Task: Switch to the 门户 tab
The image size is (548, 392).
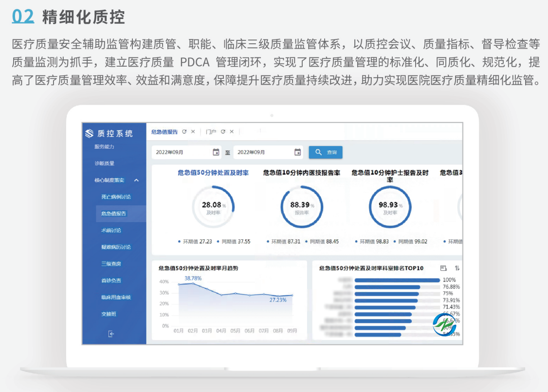Action: tap(211, 132)
